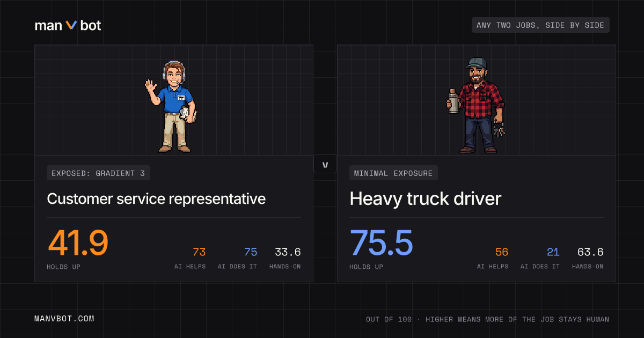Click the AI helps value 73

199,252
